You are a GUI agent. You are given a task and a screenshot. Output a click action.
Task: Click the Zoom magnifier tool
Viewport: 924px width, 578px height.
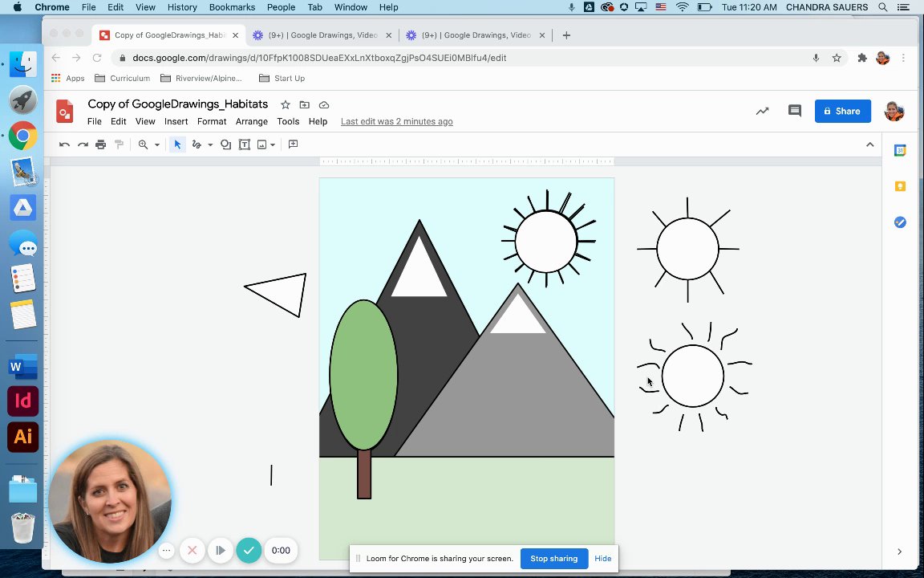pos(143,144)
